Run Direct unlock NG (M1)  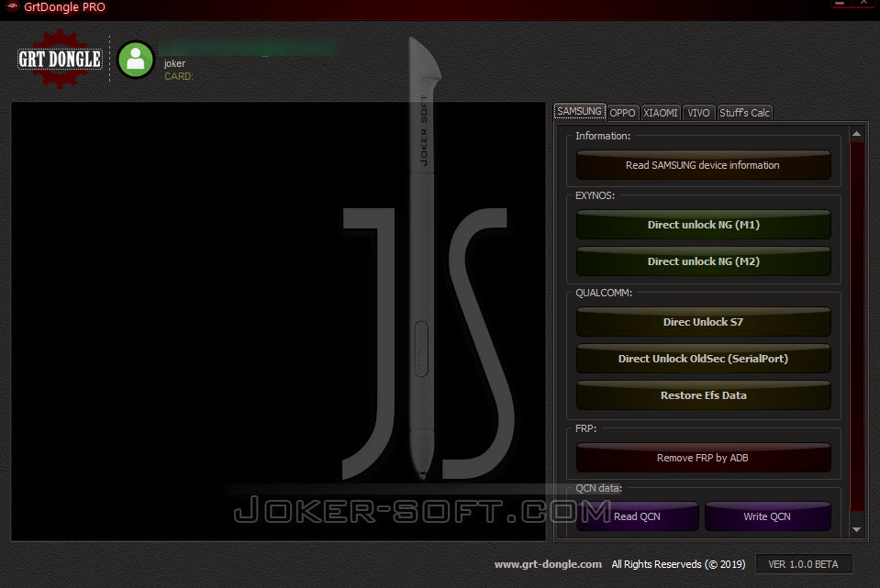pyautogui.click(x=703, y=225)
